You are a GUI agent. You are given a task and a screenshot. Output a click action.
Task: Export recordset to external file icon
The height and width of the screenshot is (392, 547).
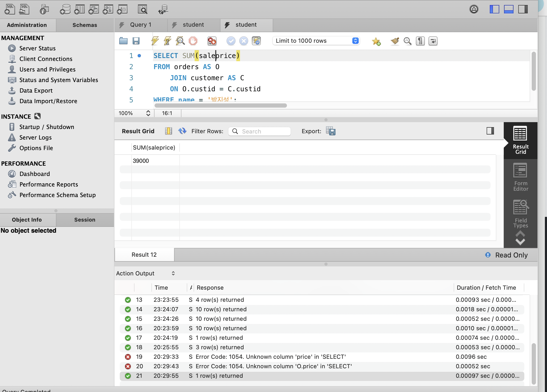pos(330,131)
